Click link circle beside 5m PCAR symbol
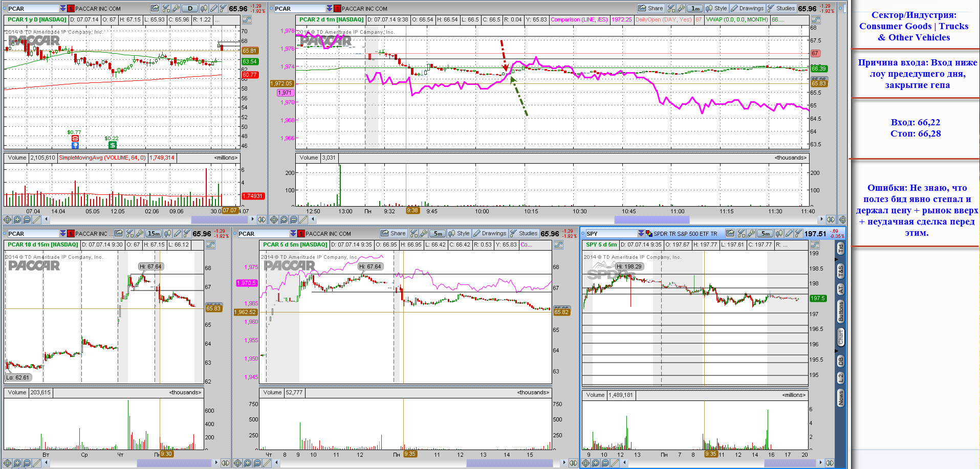This screenshot has height=469, width=980. [x=235, y=233]
